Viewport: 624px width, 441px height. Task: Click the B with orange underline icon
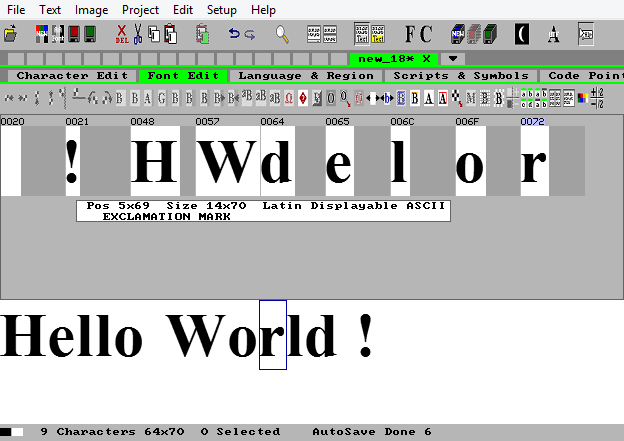pos(415,98)
